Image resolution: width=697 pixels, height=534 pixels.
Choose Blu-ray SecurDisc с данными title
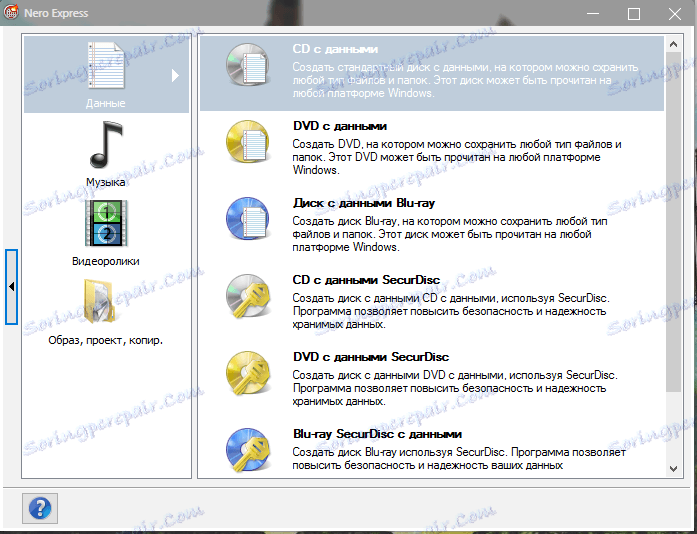pos(377,434)
